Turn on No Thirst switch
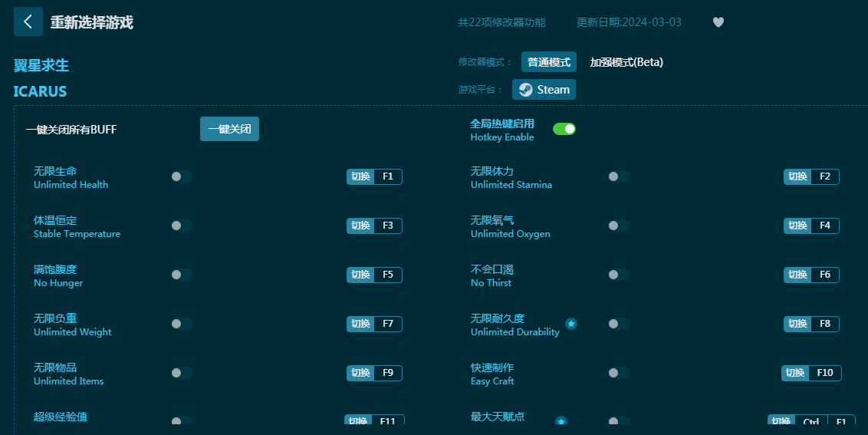Screen dimensions: 868x435 pyautogui.click(x=619, y=275)
